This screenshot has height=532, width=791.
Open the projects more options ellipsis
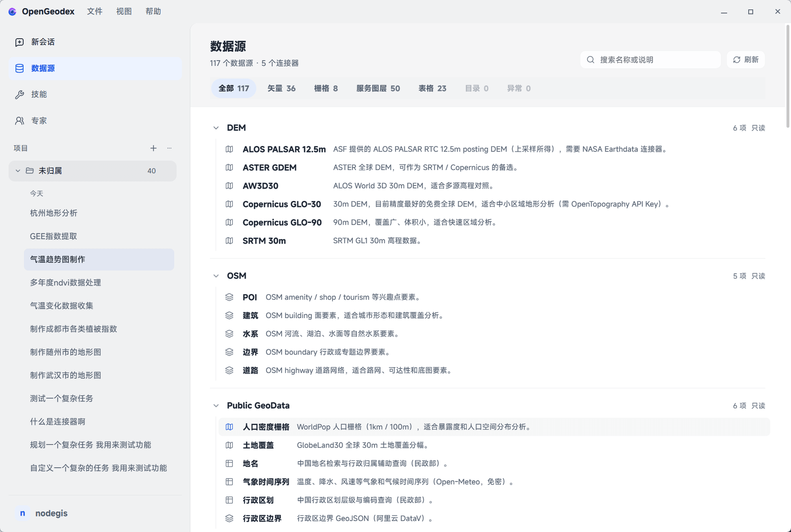(169, 148)
